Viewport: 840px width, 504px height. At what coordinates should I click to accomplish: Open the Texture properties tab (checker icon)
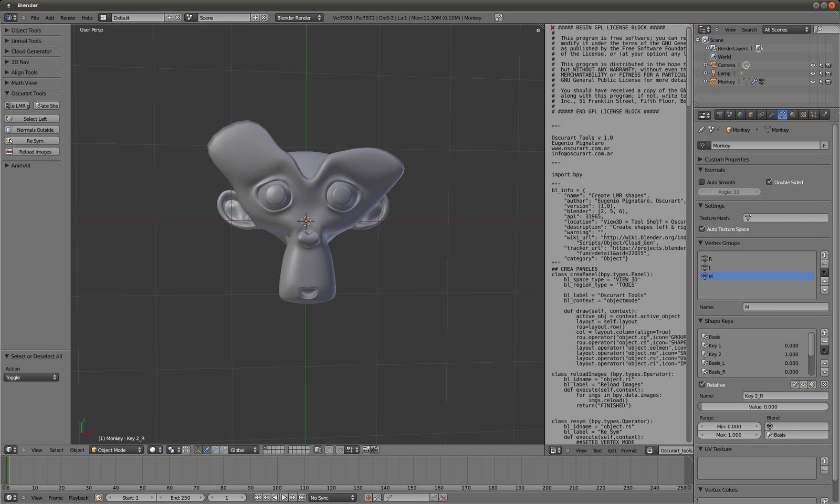(803, 115)
